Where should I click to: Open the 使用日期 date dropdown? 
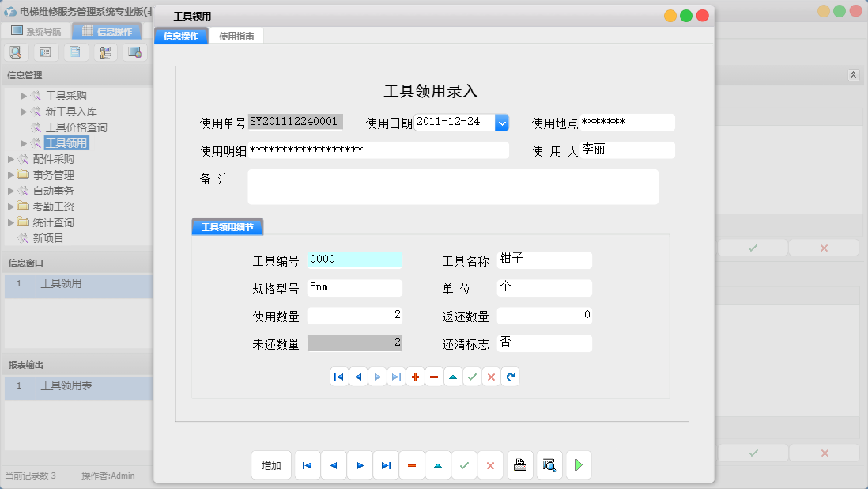pos(501,122)
